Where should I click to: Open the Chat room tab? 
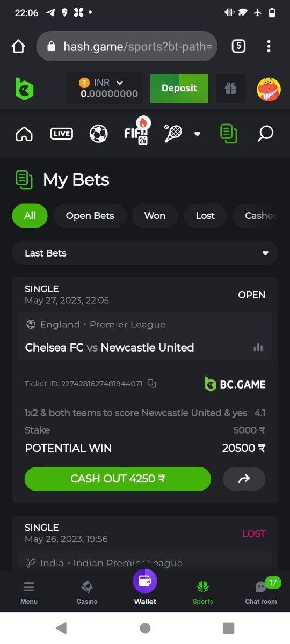[261, 592]
